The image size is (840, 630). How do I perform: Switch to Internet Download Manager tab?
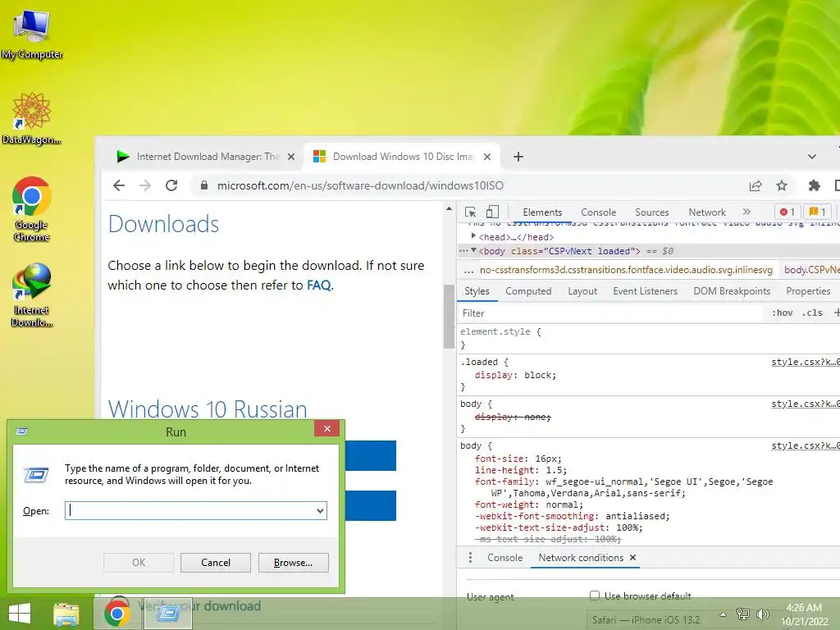(x=203, y=157)
